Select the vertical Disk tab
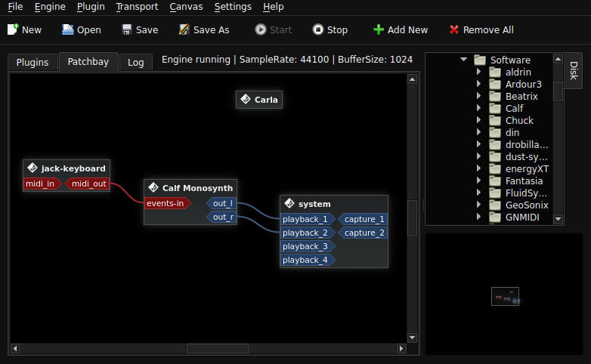This screenshot has height=364, width=591. [x=574, y=70]
